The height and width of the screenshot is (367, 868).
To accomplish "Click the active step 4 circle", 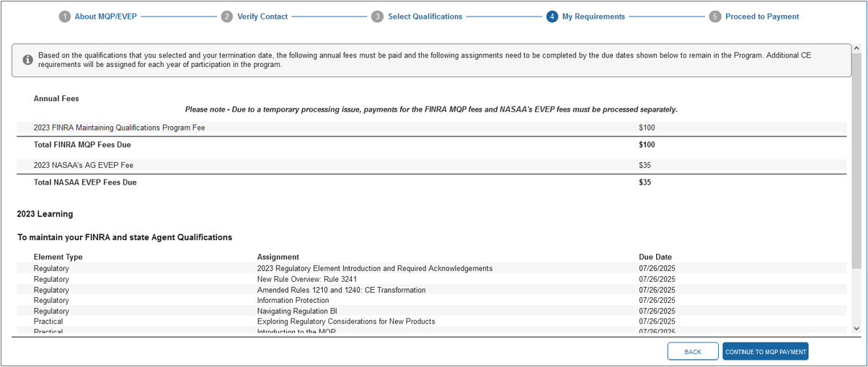I will point(552,17).
